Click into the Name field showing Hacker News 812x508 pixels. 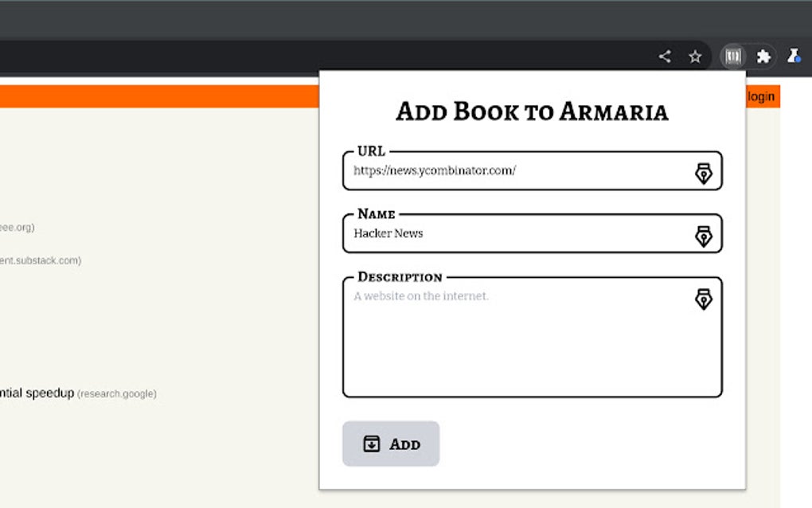pos(517,233)
